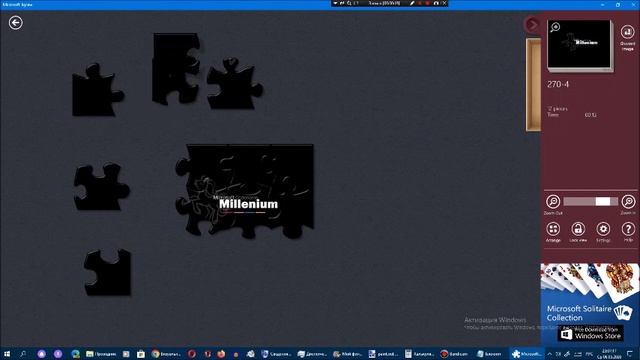Image resolution: width=640 pixels, height=360 pixels.
Task: Collapse the side panel with red arrow
Action: 532,24
